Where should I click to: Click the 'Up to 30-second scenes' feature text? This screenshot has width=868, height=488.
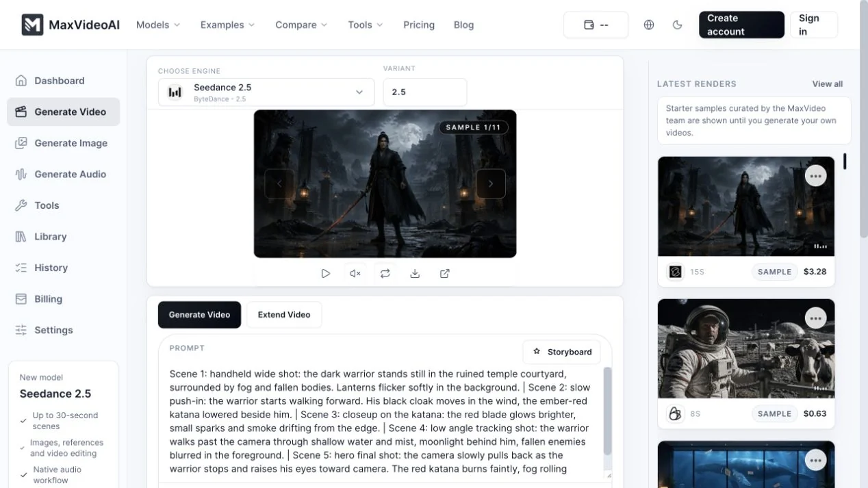coord(65,421)
